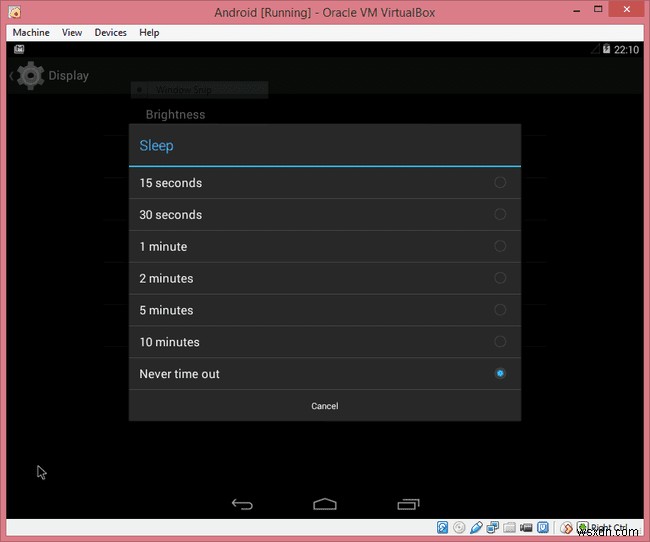Open the Devices menu
Viewport: 650px width, 542px height.
pyautogui.click(x=110, y=32)
